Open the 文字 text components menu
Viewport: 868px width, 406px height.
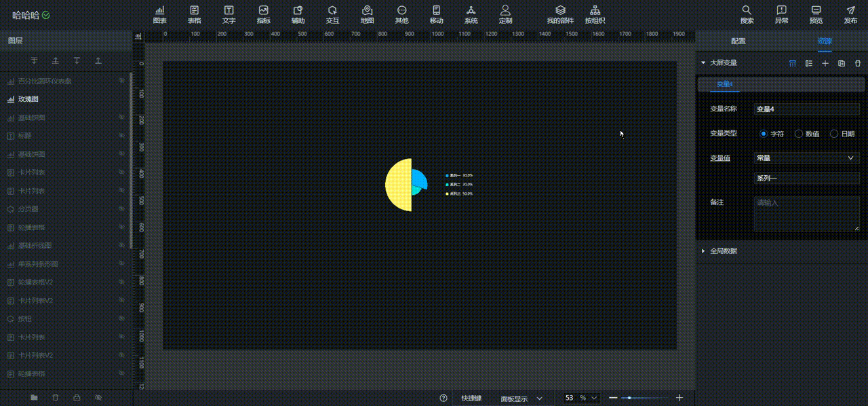pos(229,14)
